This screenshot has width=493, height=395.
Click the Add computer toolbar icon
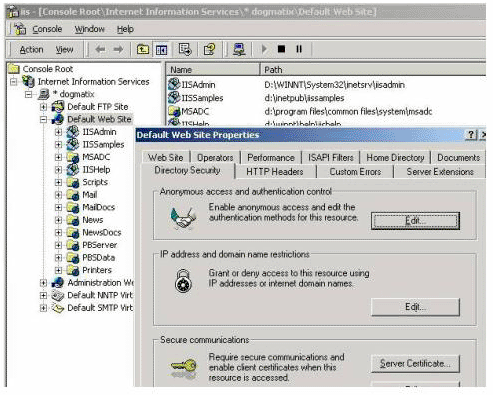point(239,49)
